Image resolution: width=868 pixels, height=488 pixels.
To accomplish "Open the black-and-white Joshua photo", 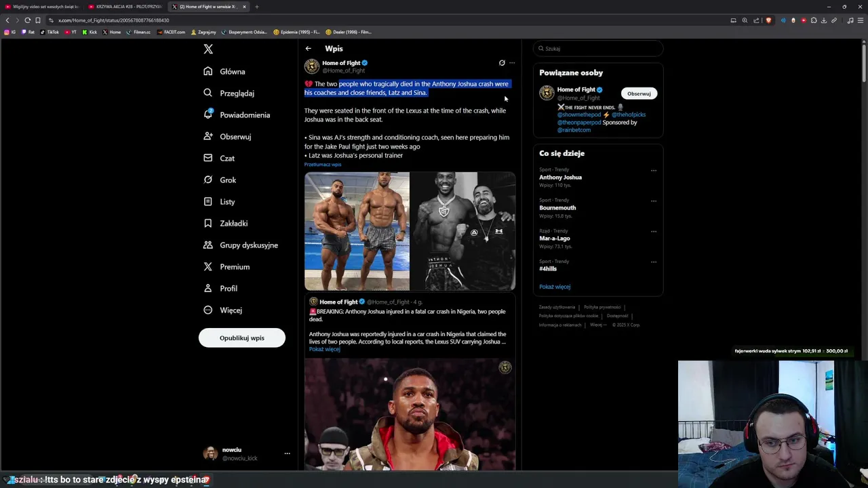I will tap(463, 231).
